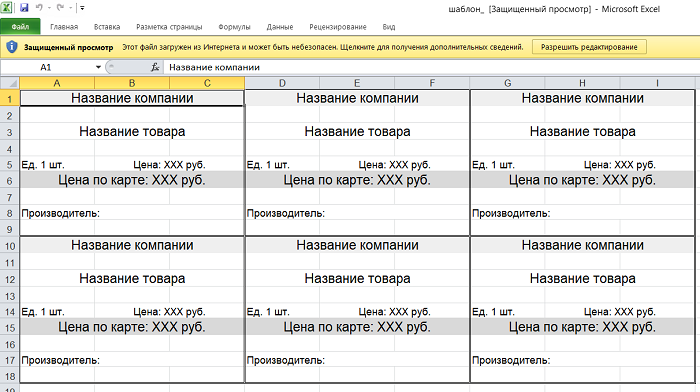Click the Undo arrow icon
The height and width of the screenshot is (392, 700).
click(39, 8)
